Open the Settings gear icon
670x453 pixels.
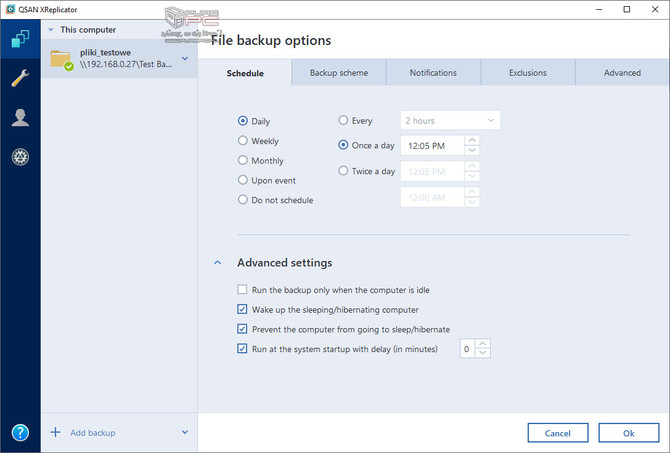click(x=20, y=157)
